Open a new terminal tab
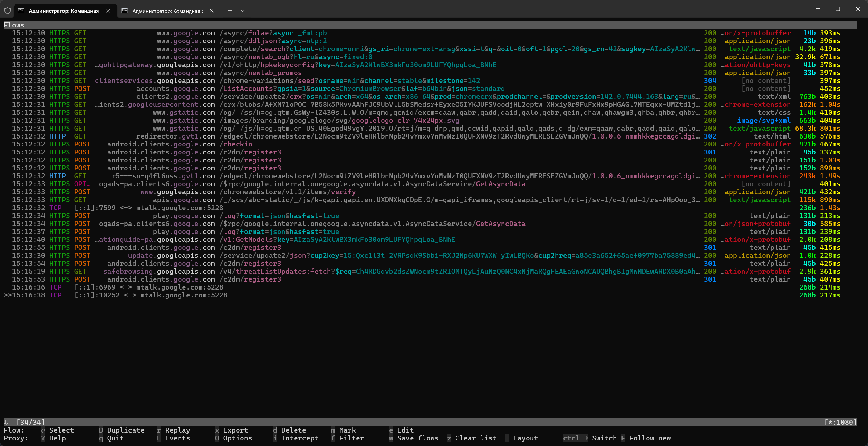 point(230,11)
